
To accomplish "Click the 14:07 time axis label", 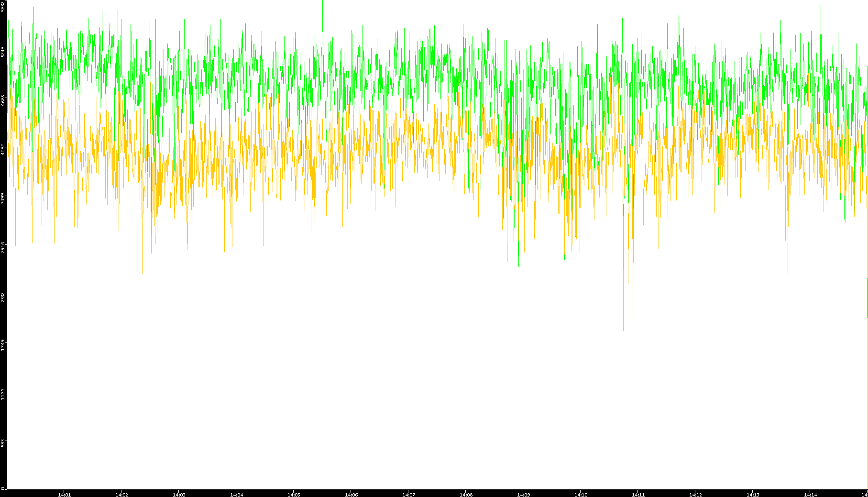I will tap(408, 495).
